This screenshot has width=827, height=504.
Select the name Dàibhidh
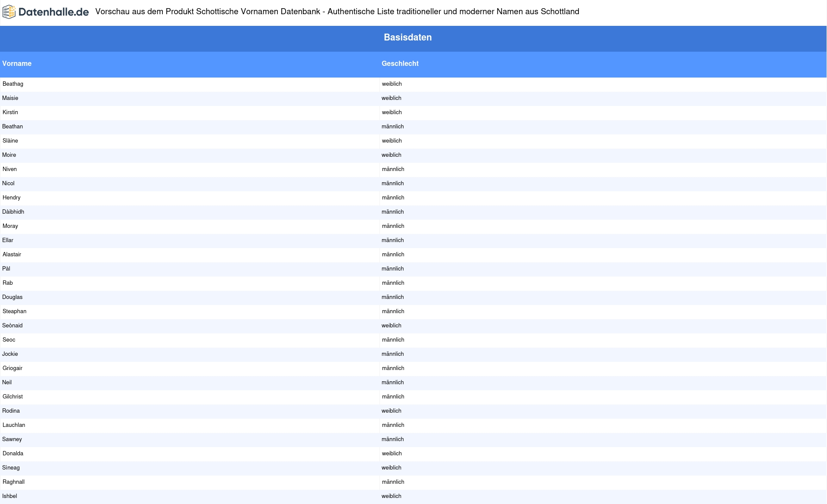(13, 212)
